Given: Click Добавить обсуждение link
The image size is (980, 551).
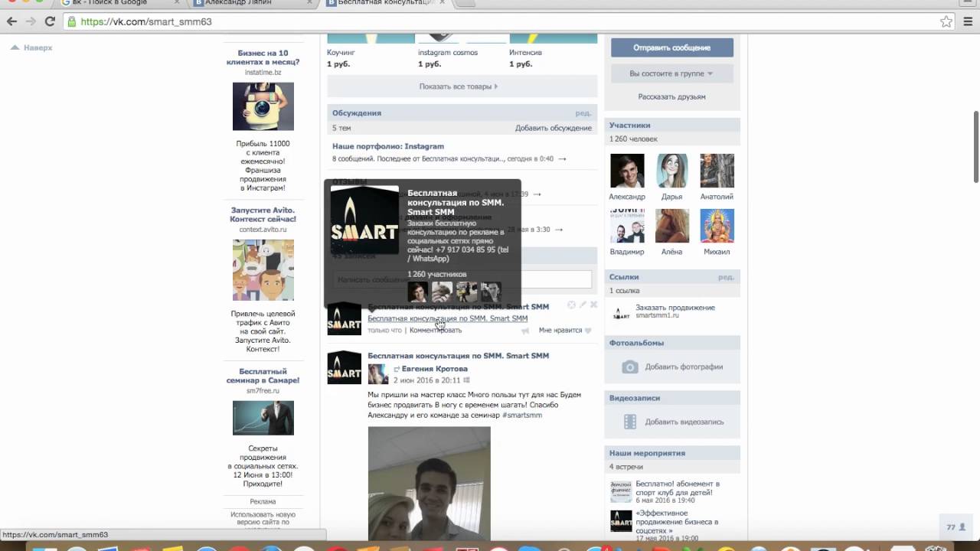Looking at the screenshot, I should click(554, 128).
